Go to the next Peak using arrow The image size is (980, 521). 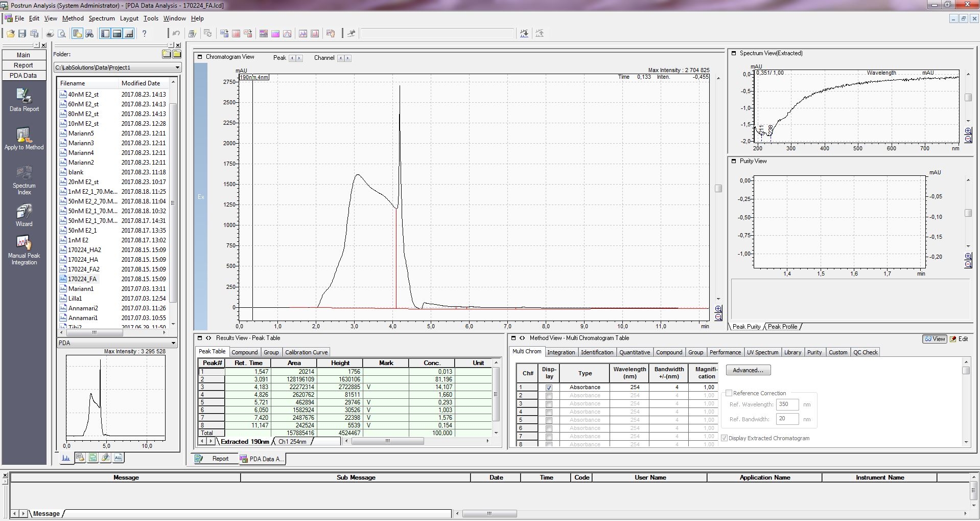(x=299, y=58)
